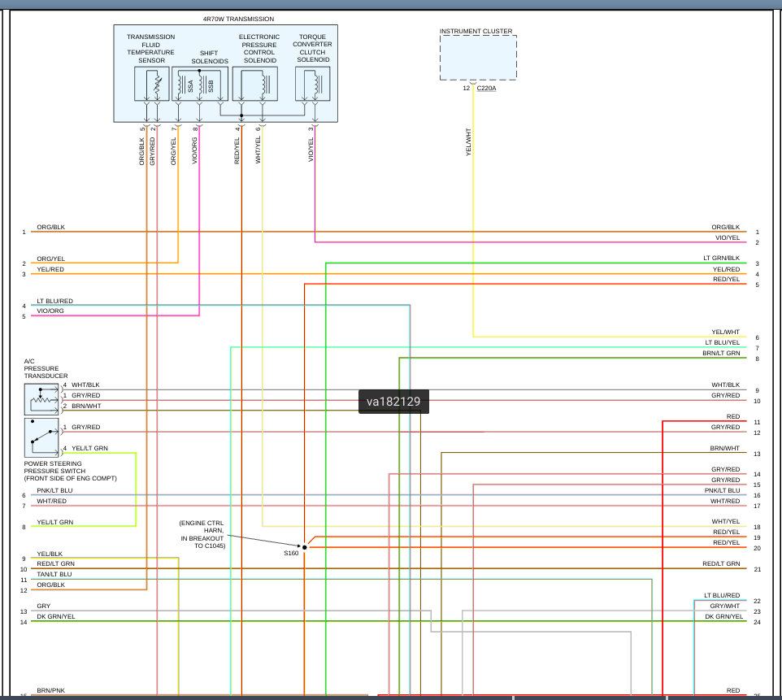The height and width of the screenshot is (700, 782).
Task: Click the torque converter clutch solenoid symbol
Action: click(x=313, y=84)
